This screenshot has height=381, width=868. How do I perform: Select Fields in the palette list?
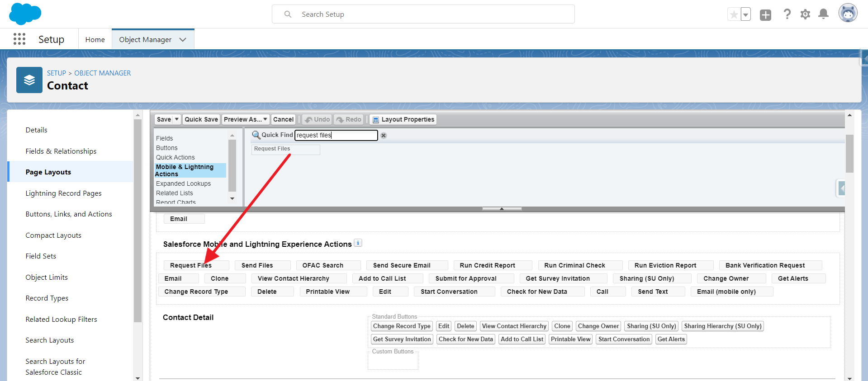pos(165,138)
